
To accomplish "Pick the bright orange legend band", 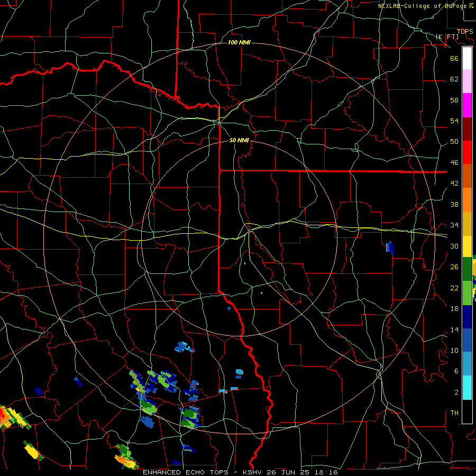I will tap(467, 200).
